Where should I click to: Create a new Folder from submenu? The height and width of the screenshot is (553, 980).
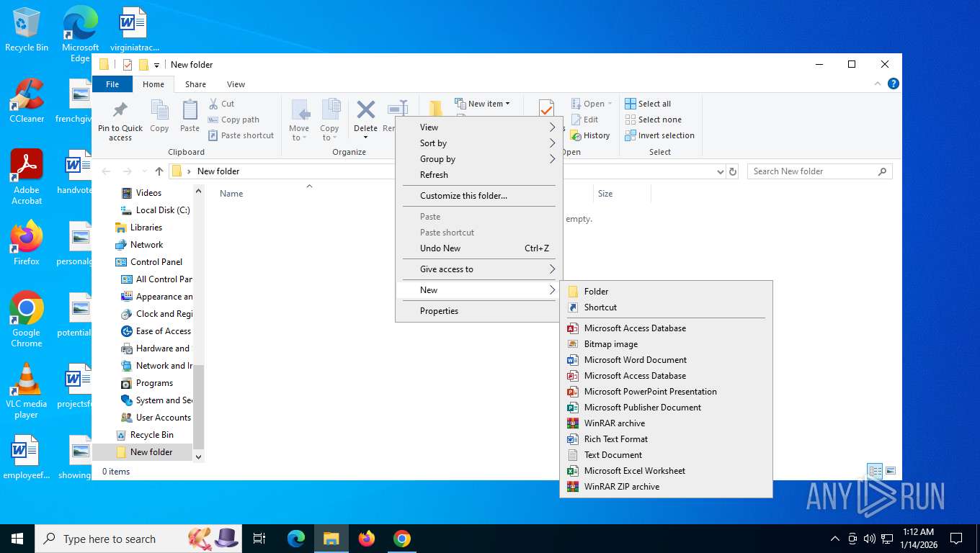(666, 292)
